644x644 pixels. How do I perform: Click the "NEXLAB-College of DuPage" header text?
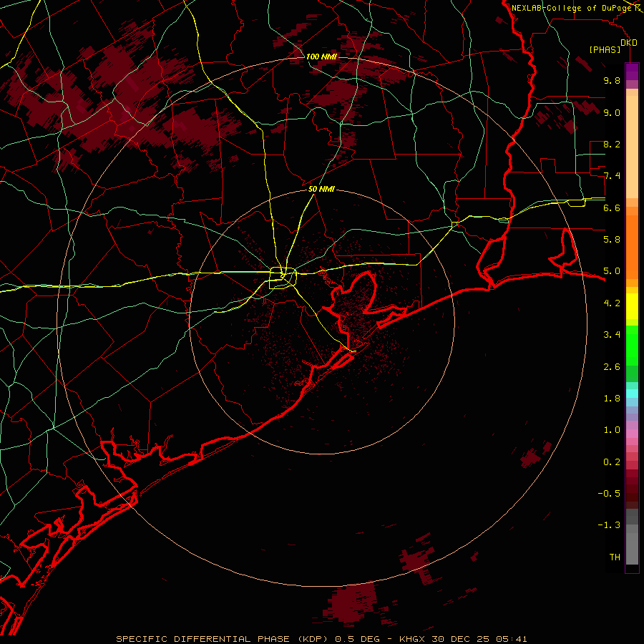[x=572, y=8]
